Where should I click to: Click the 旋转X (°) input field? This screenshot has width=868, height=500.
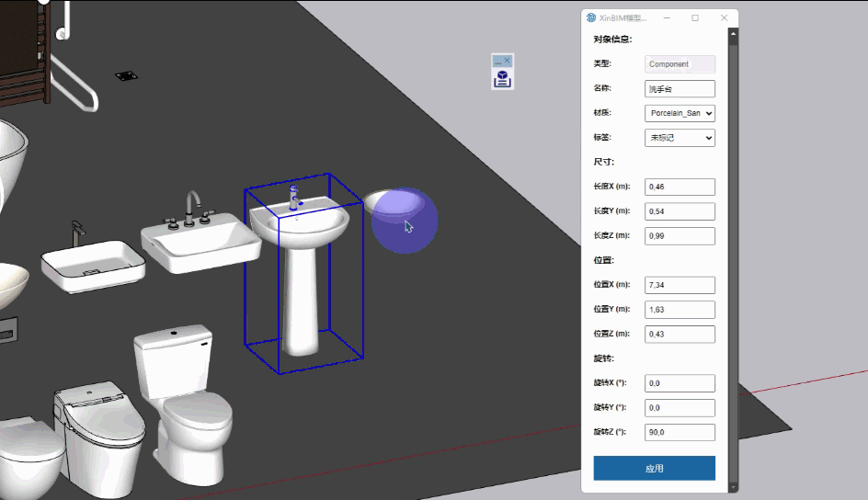680,383
